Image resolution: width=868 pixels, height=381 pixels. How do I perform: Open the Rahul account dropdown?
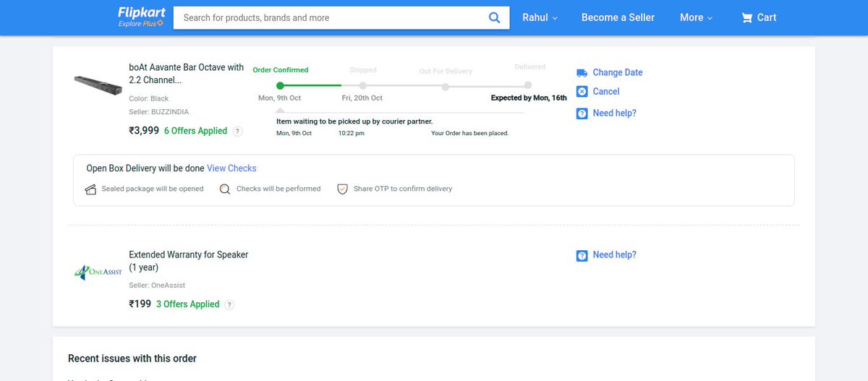[x=540, y=17]
